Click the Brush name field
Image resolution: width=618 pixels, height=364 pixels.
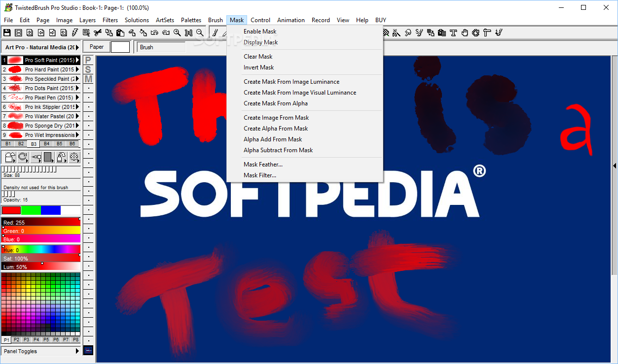(x=162, y=47)
